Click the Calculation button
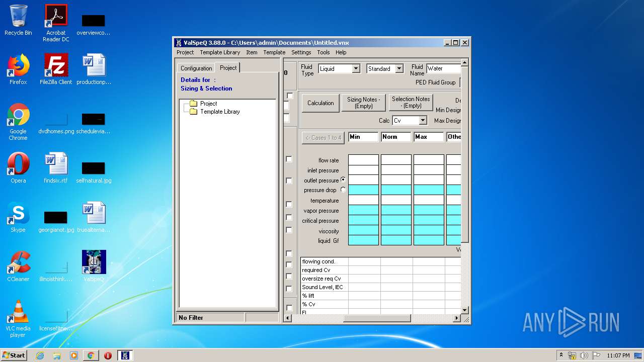The width and height of the screenshot is (644, 362). pos(320,103)
